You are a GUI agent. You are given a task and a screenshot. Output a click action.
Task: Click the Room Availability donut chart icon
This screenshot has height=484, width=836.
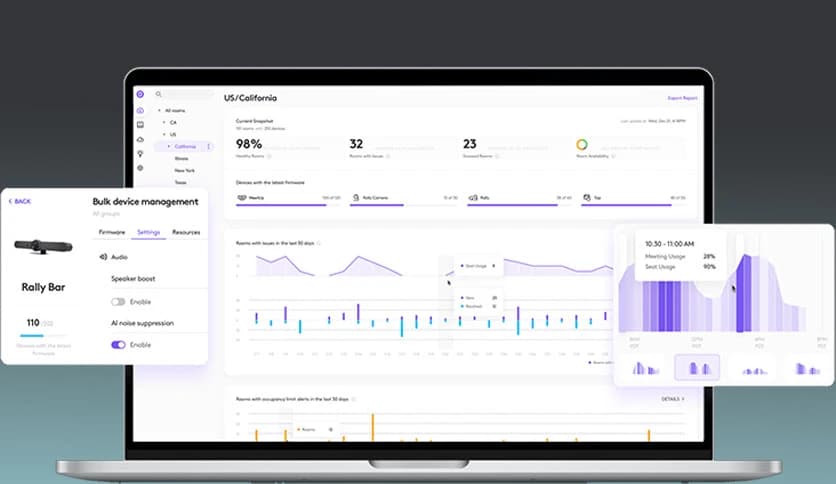(582, 146)
